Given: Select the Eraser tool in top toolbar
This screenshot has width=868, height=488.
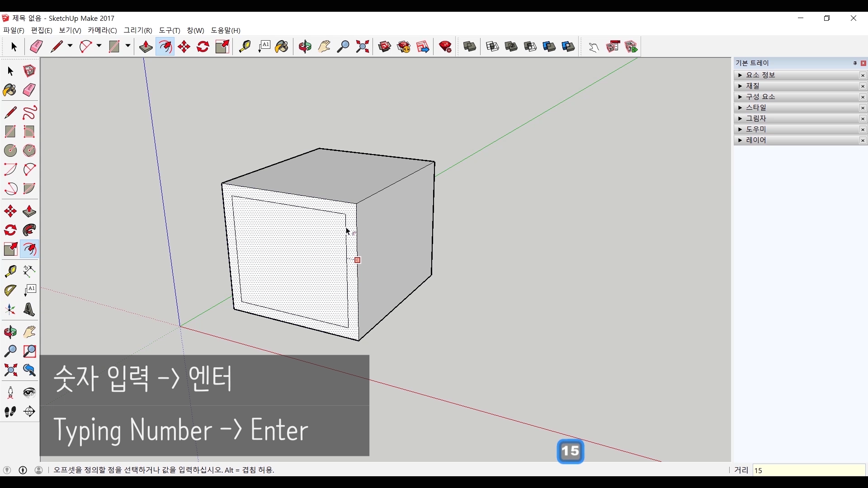Looking at the screenshot, I should (x=36, y=47).
